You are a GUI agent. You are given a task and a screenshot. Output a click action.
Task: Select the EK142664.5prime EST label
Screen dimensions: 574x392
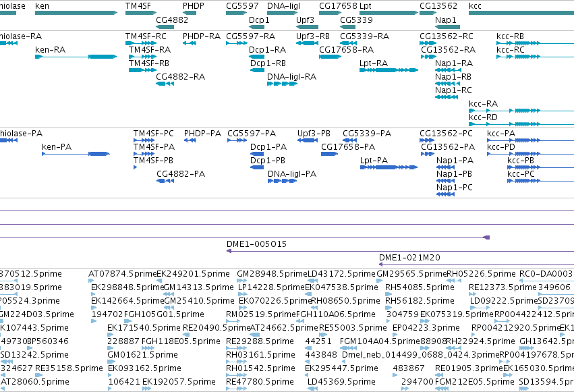click(x=127, y=300)
